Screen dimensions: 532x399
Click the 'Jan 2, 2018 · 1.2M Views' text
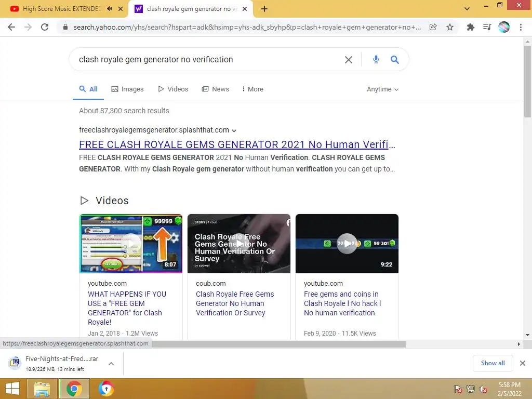[123, 333]
